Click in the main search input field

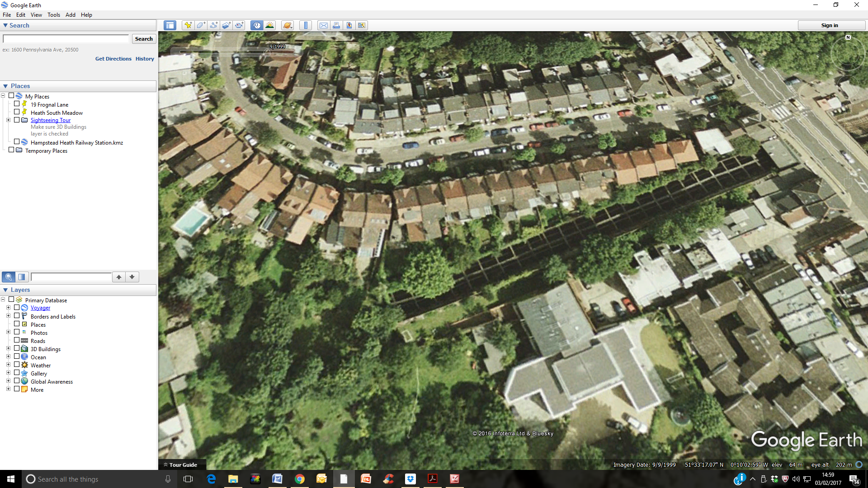66,39
